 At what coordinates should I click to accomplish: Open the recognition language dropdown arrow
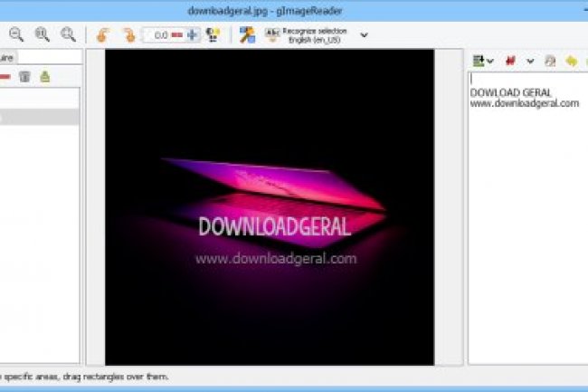[364, 35]
